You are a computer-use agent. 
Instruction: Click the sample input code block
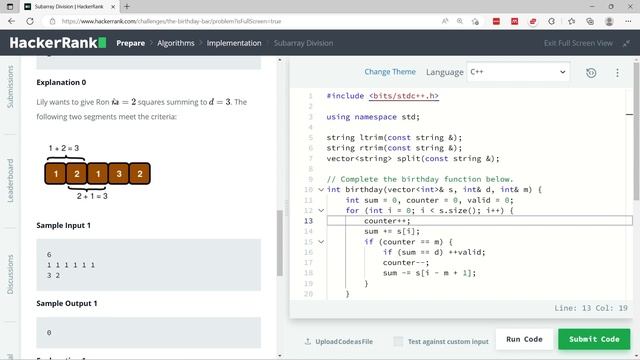pos(149,265)
